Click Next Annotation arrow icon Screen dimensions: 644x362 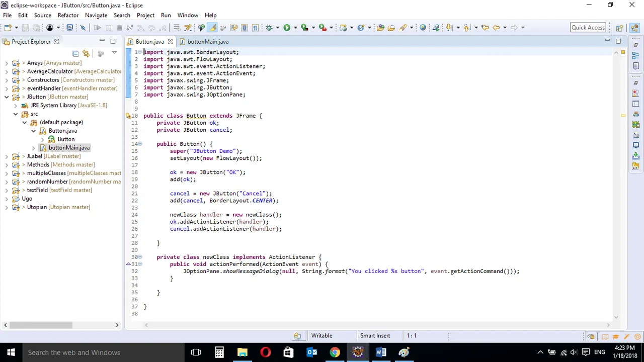pyautogui.click(x=449, y=28)
